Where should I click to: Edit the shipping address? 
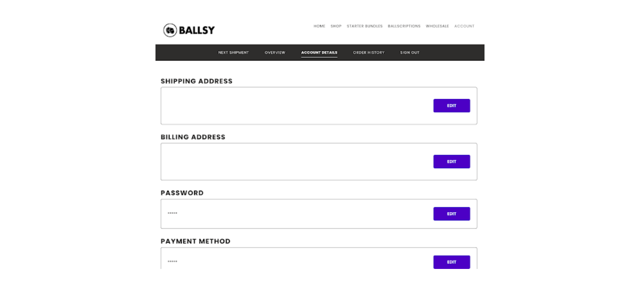pos(451,105)
